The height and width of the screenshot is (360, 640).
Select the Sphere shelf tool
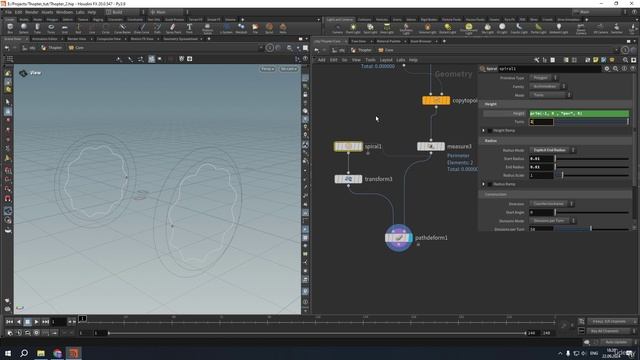coord(24,28)
